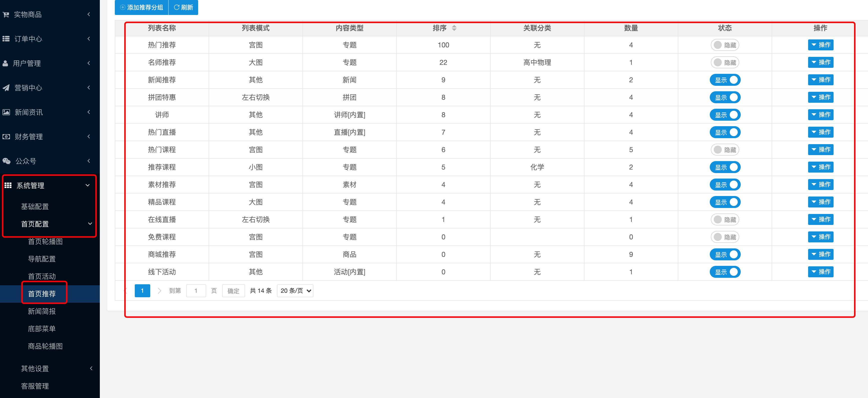The image size is (868, 398).
Task: Open 操作 dropdown for 线下活动 row
Action: coord(821,272)
